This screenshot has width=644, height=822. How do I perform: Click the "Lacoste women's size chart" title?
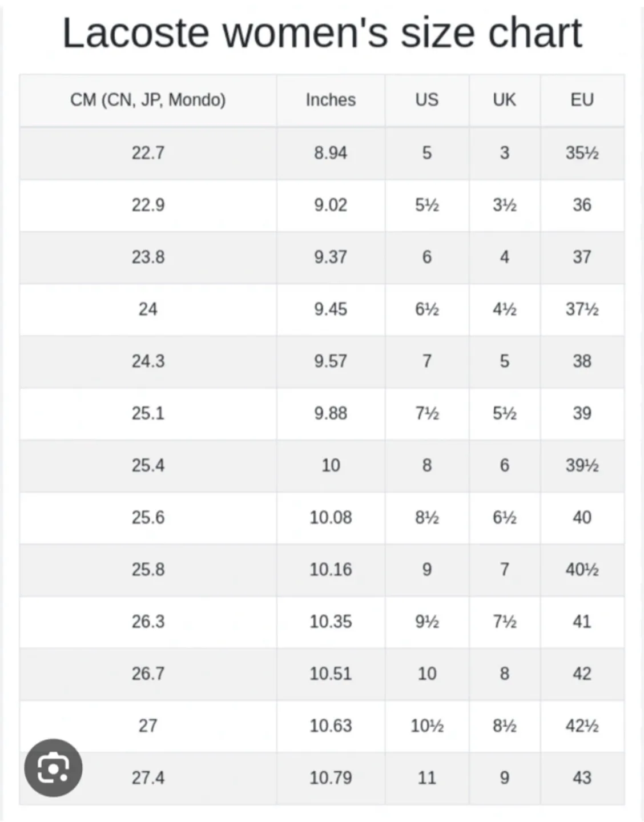click(322, 33)
